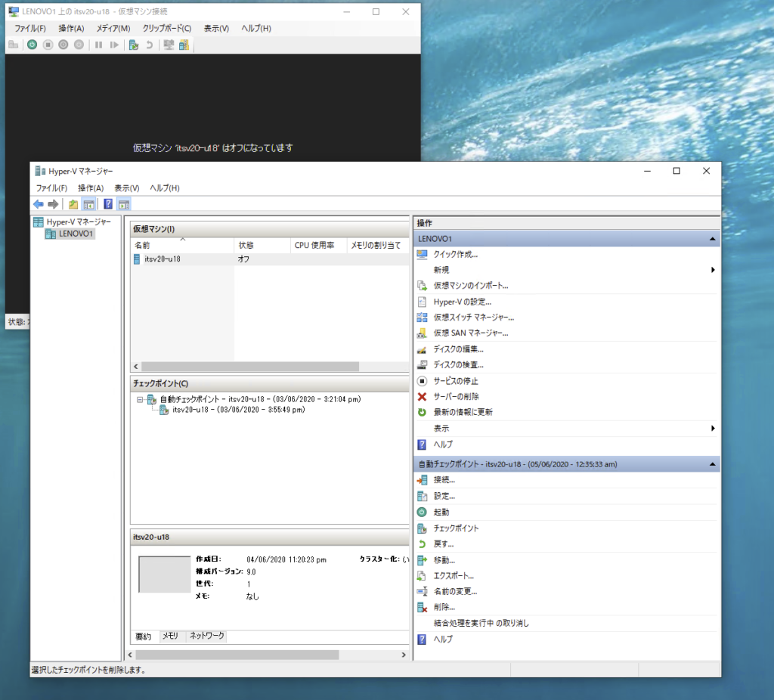The width and height of the screenshot is (774, 700).
Task: Click the blue help icon in Hyper-V toolbar
Action: (x=108, y=204)
